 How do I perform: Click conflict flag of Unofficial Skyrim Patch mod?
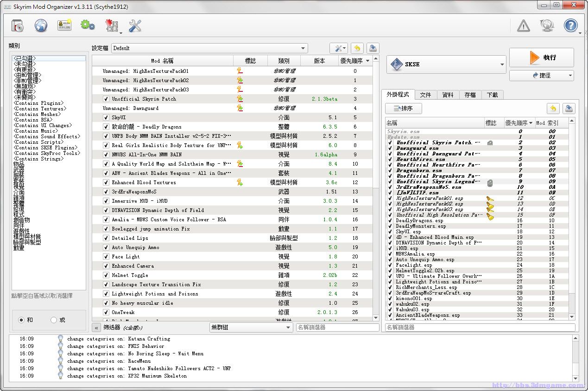240,99
